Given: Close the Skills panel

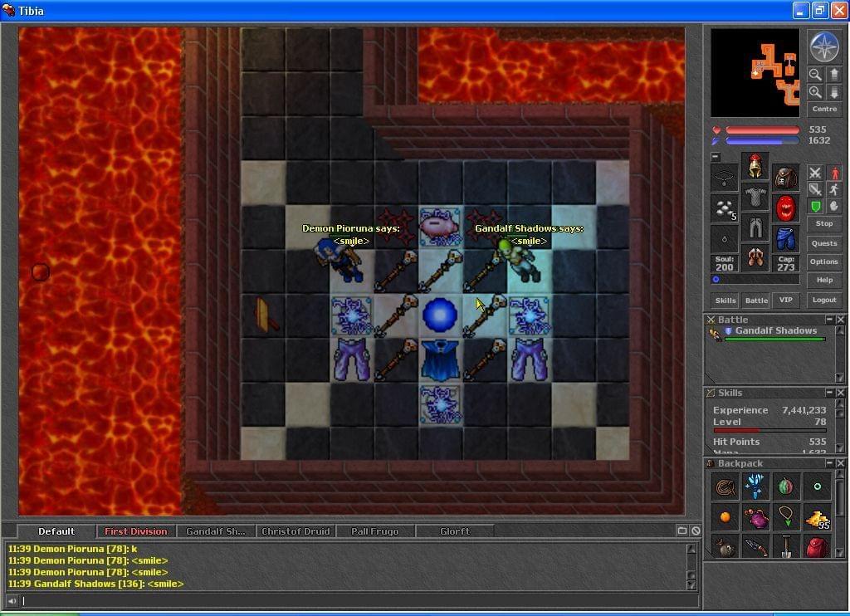Looking at the screenshot, I should click(840, 392).
